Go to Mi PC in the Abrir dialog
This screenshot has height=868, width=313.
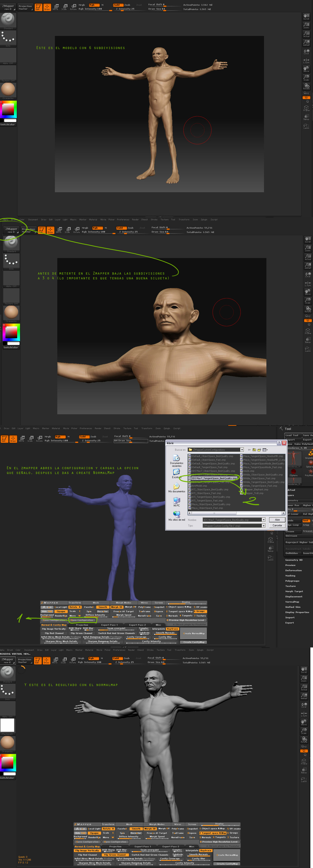tap(177, 502)
